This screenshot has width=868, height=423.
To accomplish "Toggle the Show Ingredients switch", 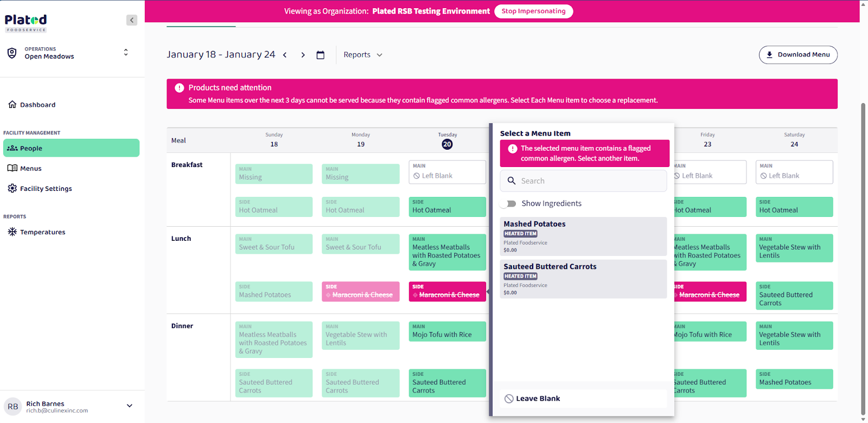I will 509,203.
